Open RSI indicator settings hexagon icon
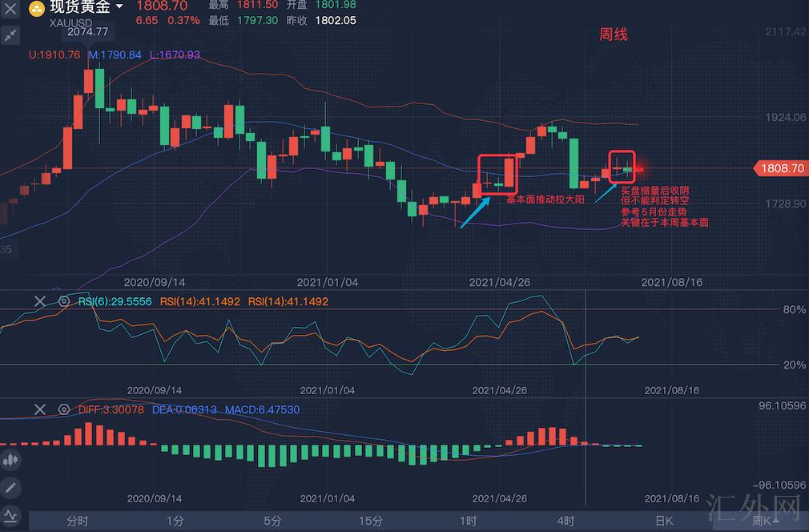Screen dimensions: 809x532 pyautogui.click(x=64, y=301)
